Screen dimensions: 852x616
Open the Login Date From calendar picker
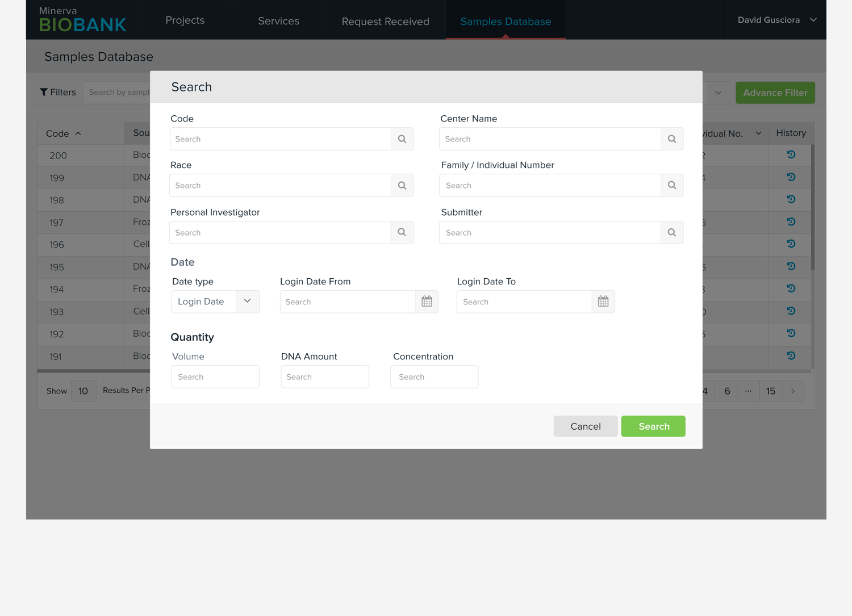click(427, 302)
